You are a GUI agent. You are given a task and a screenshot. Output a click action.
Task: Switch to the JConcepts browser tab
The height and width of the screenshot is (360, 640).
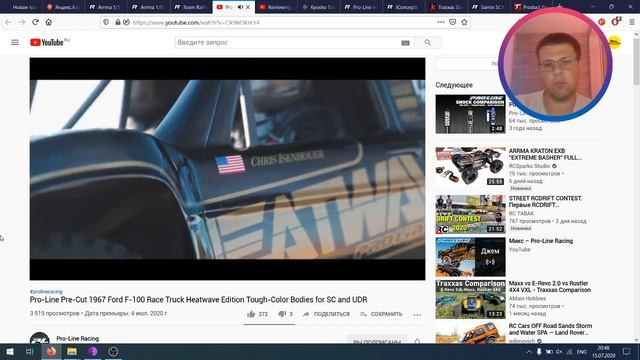pyautogui.click(x=403, y=7)
